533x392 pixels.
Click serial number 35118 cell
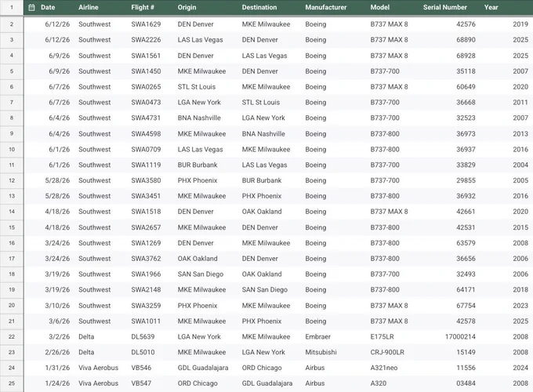pos(466,71)
